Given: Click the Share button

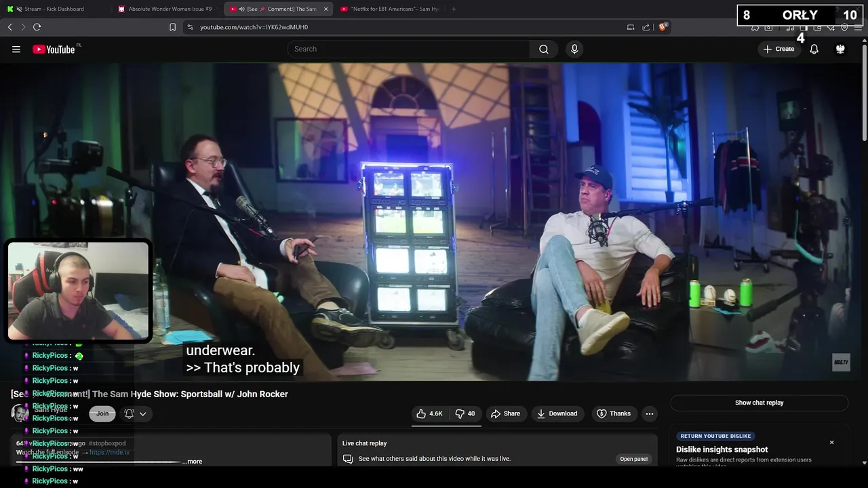Looking at the screenshot, I should coord(505,413).
